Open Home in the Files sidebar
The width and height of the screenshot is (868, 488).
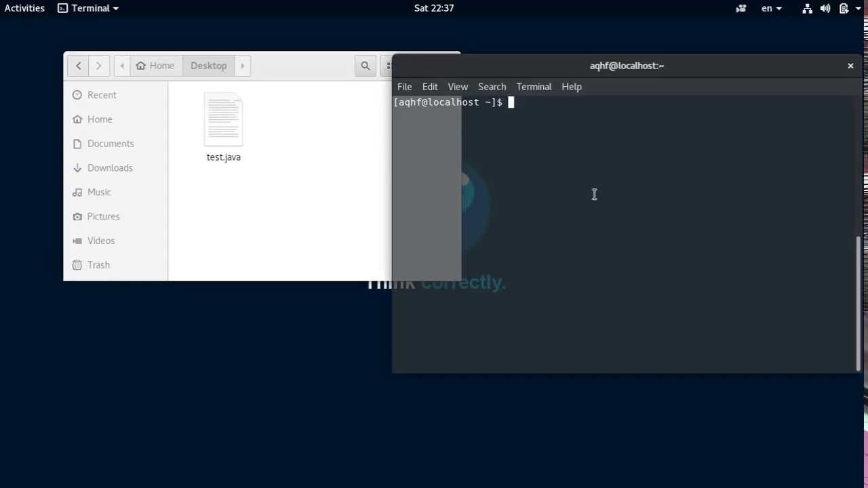click(115, 119)
